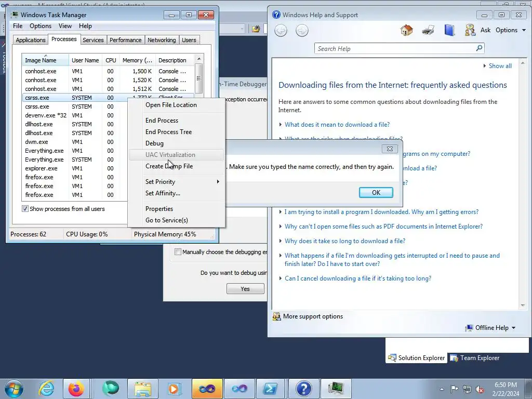Open Windows Media Player taskbar icon
The height and width of the screenshot is (399, 532).
[x=174, y=389]
